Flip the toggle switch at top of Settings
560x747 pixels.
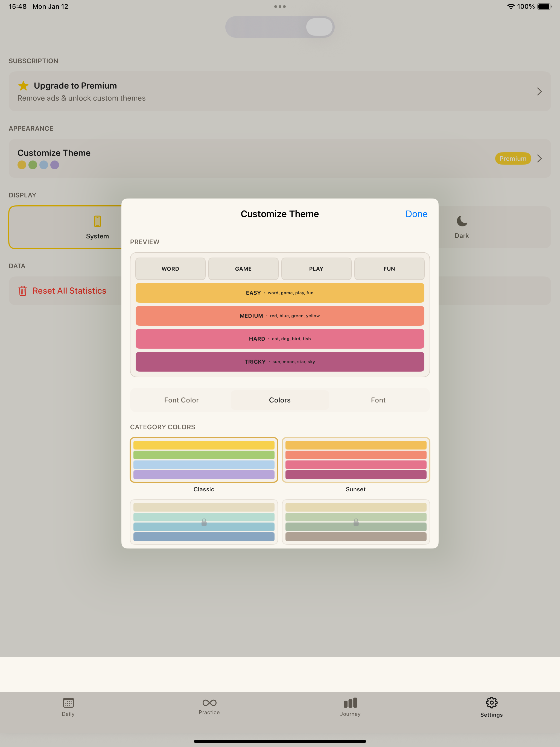point(280,27)
